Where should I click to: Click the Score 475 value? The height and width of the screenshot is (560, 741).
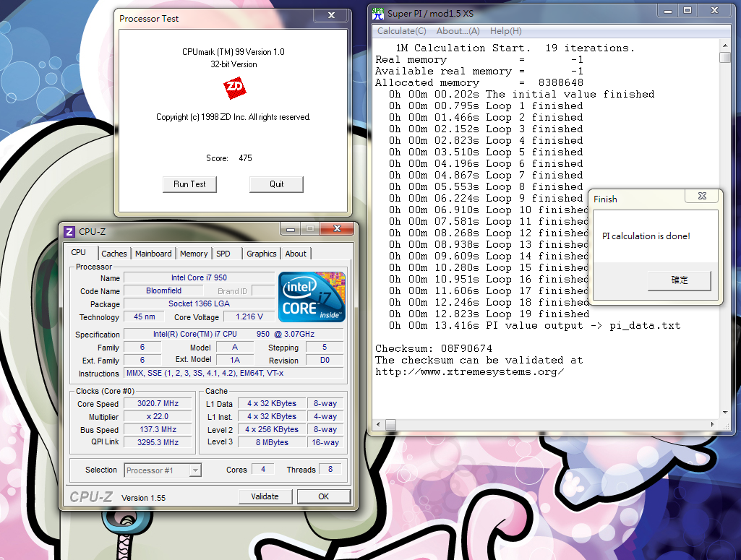coord(245,158)
